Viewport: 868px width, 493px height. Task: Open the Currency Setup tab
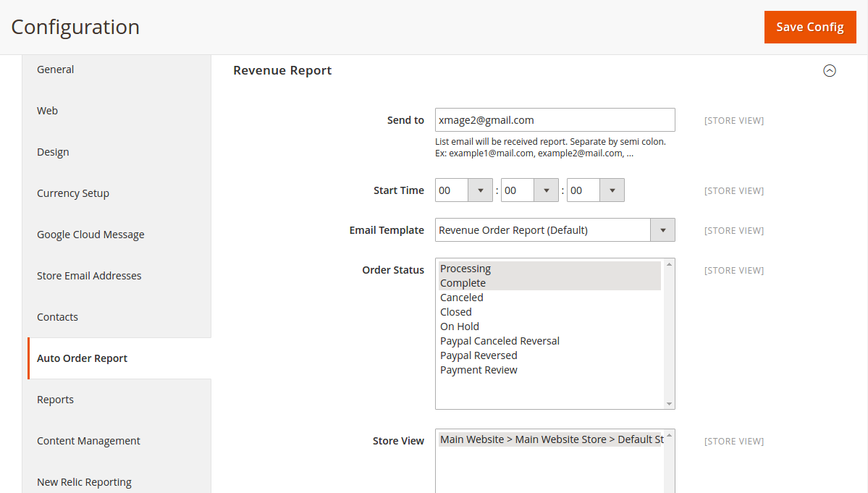tap(73, 193)
